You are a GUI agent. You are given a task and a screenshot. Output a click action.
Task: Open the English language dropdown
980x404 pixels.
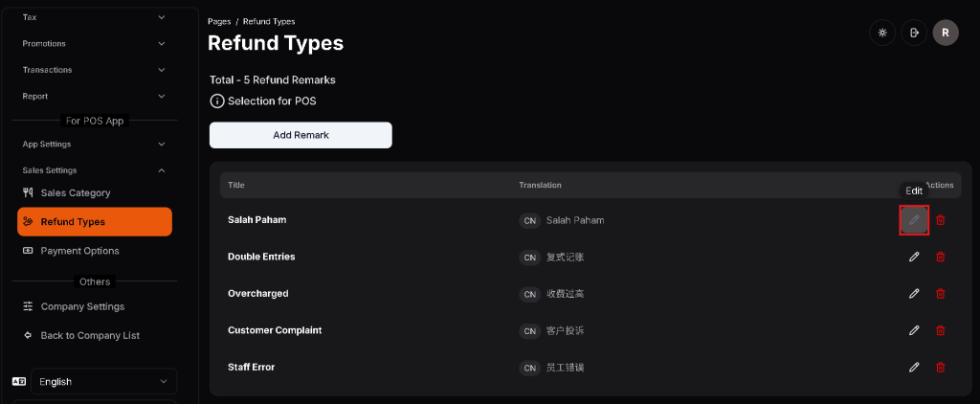(103, 381)
